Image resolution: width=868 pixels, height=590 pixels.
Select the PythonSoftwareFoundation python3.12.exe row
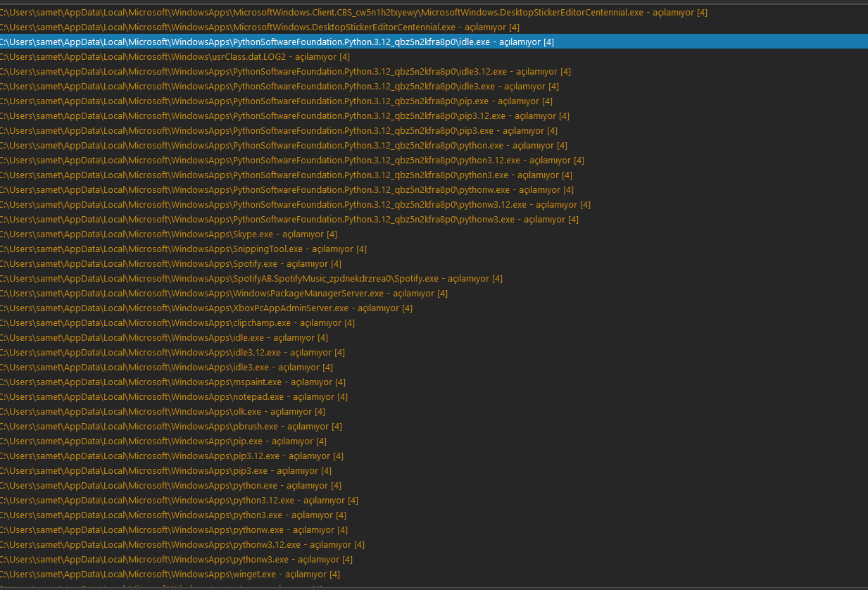point(434,160)
